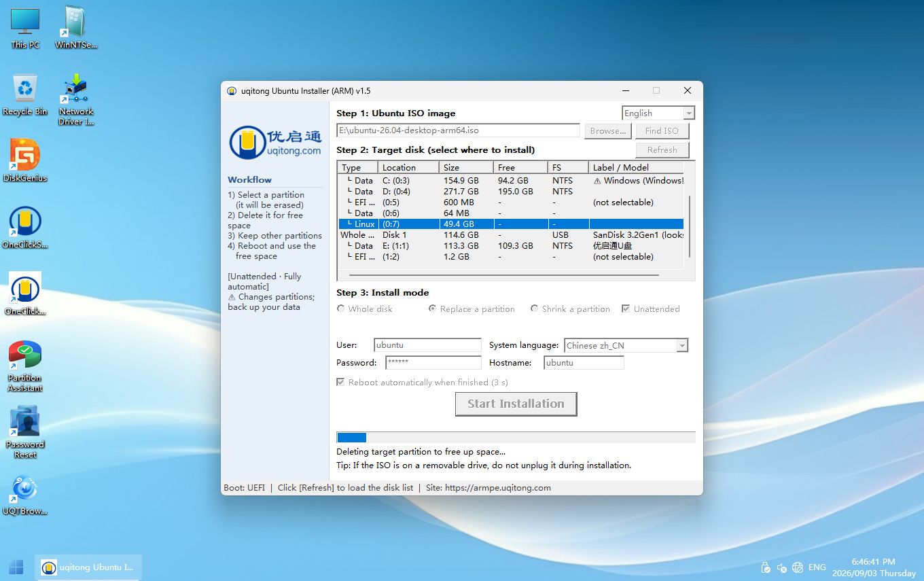Select the D: (0:4) partition row
Viewport: 924px width, 581px height.
(511, 192)
